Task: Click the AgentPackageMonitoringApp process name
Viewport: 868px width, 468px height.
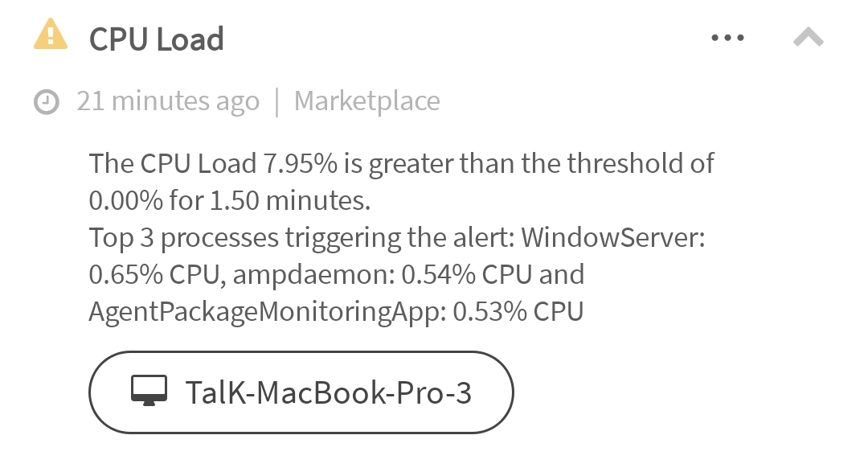Action: point(264,312)
